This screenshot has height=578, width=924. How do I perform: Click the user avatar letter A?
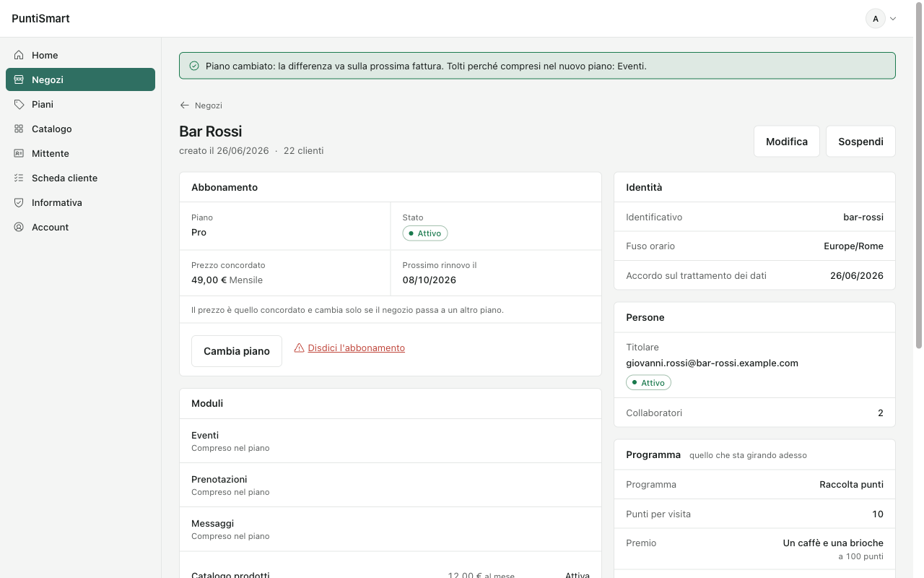tap(876, 19)
